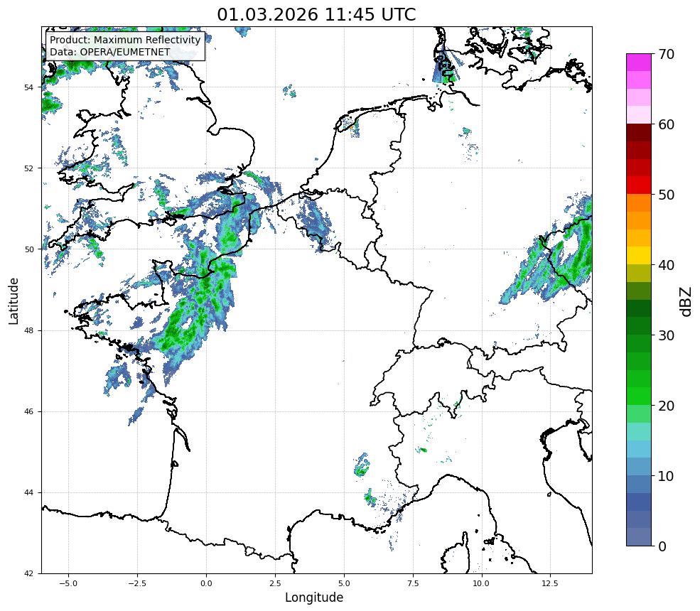Click the longitude tick label 10.0
This screenshot has height=611, width=700.
coord(482,583)
